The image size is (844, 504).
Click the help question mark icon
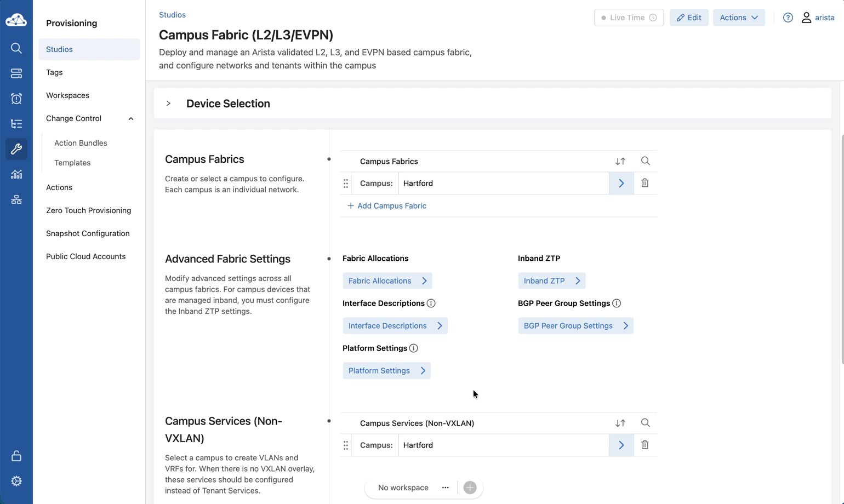tap(788, 18)
